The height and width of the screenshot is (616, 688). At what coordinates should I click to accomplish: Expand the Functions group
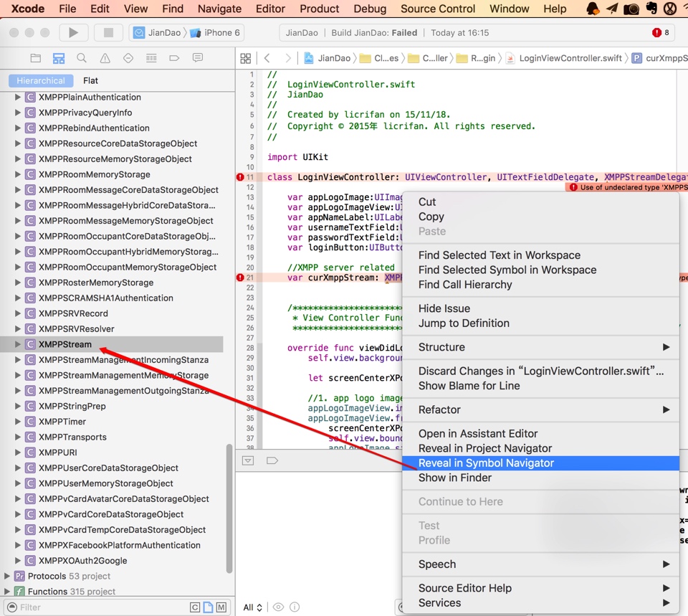pyautogui.click(x=6, y=592)
